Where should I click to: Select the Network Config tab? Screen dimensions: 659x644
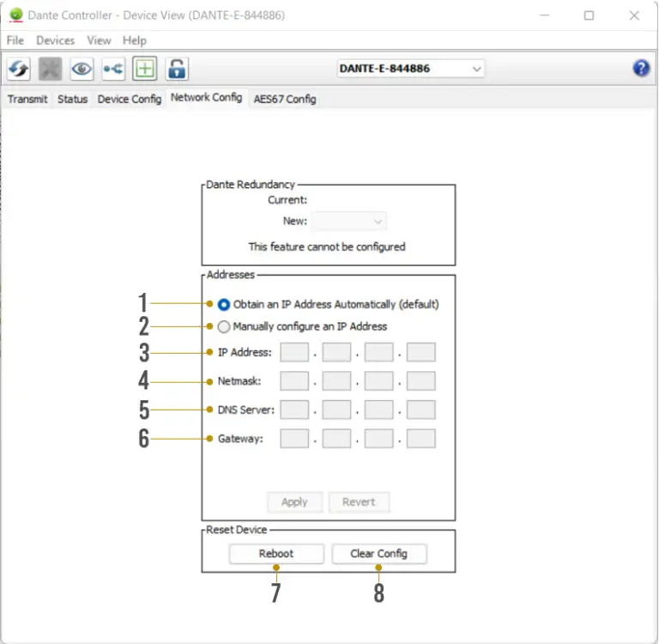click(x=206, y=98)
